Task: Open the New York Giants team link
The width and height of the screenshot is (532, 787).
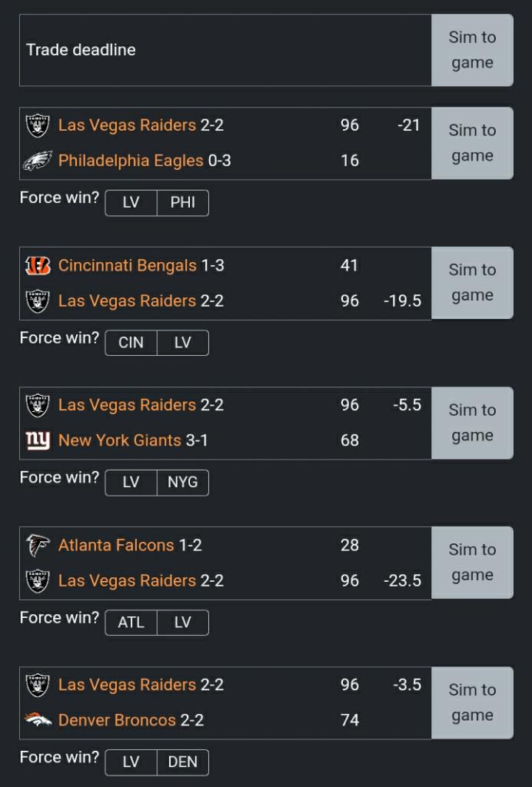Action: click(x=120, y=440)
